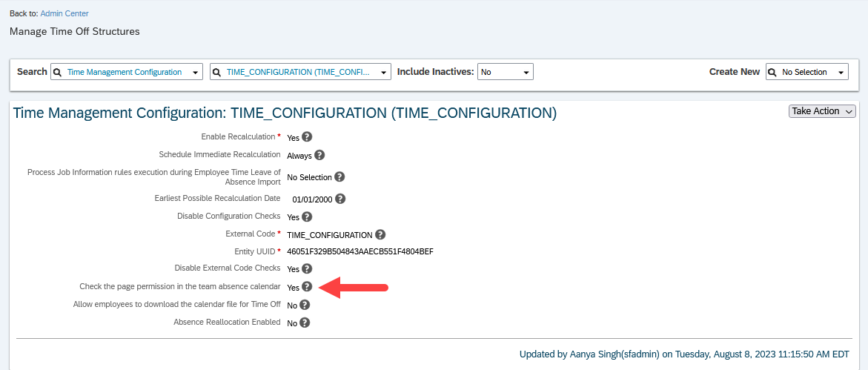Click the date value 01/01/2000
This screenshot has height=370, width=868.
click(311, 199)
